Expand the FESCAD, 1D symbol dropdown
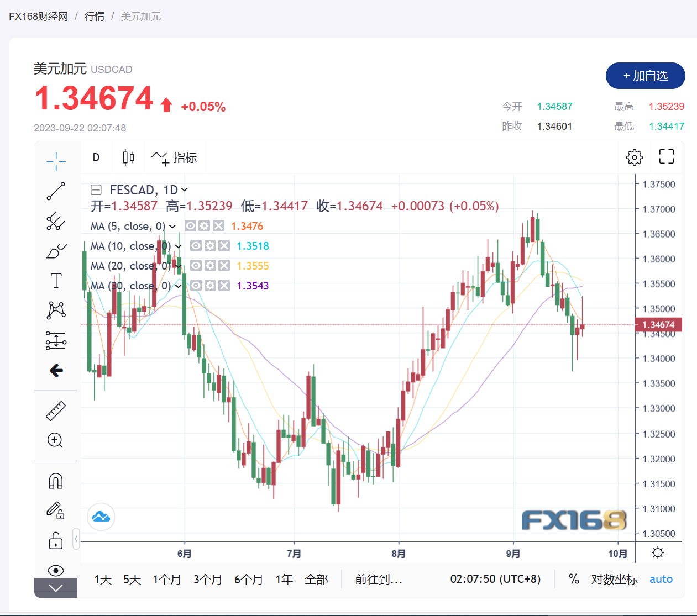This screenshot has width=697, height=616. click(x=185, y=190)
